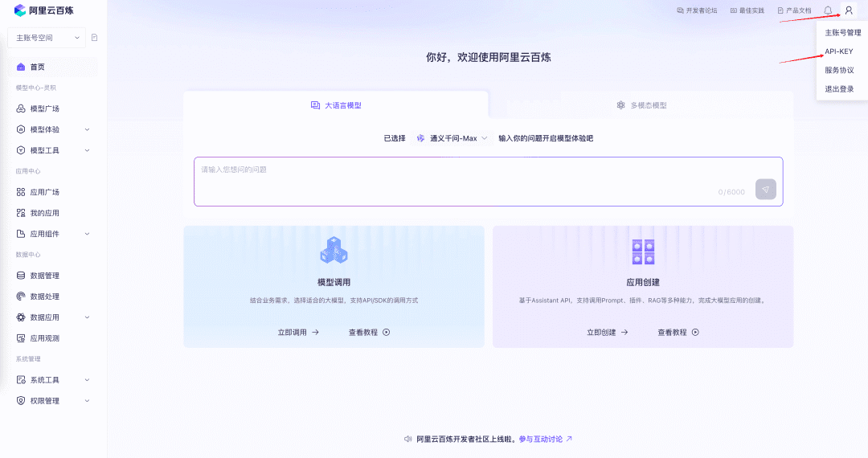Image resolution: width=868 pixels, height=458 pixels.
Task: Expand the 应用组件 submenu chevron
Action: [x=87, y=234]
